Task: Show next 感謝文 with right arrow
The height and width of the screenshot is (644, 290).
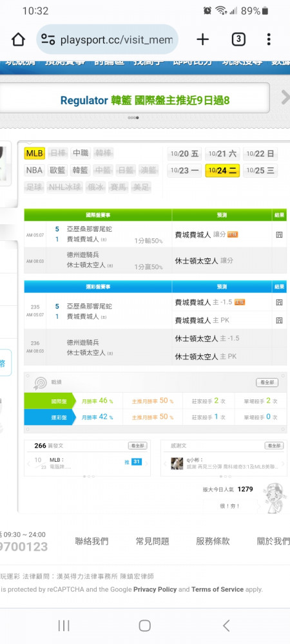Action: 283,464
